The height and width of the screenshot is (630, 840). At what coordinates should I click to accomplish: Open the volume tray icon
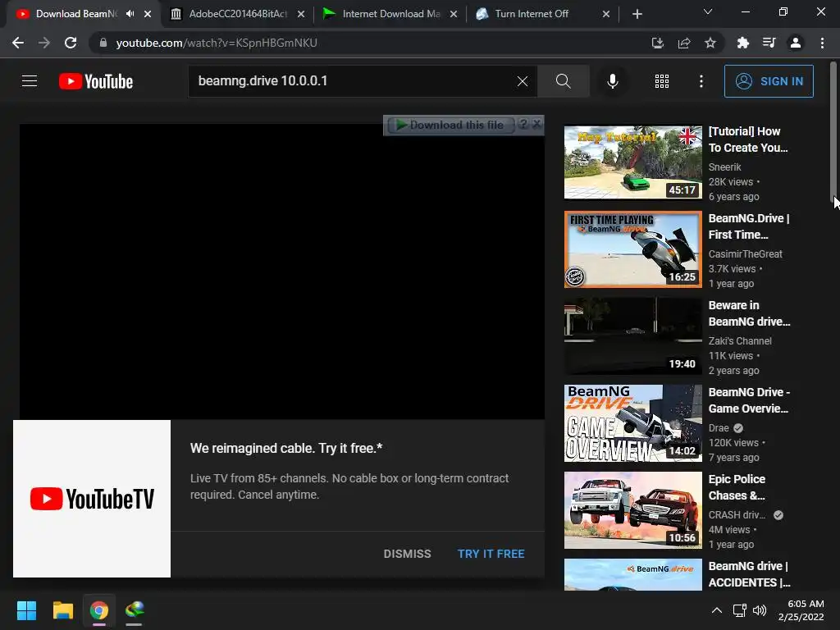[760, 610]
